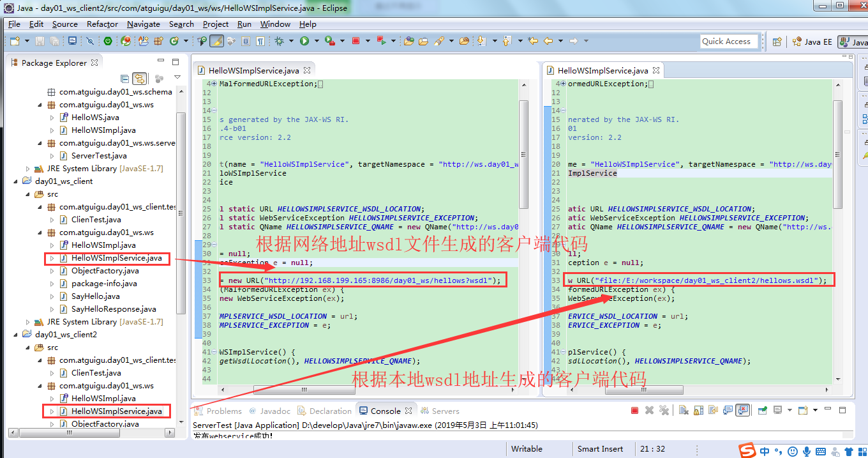Viewport: 868px width, 458px height.
Task: Expand JRE System Library under day01_ws_client
Action: click(x=27, y=322)
